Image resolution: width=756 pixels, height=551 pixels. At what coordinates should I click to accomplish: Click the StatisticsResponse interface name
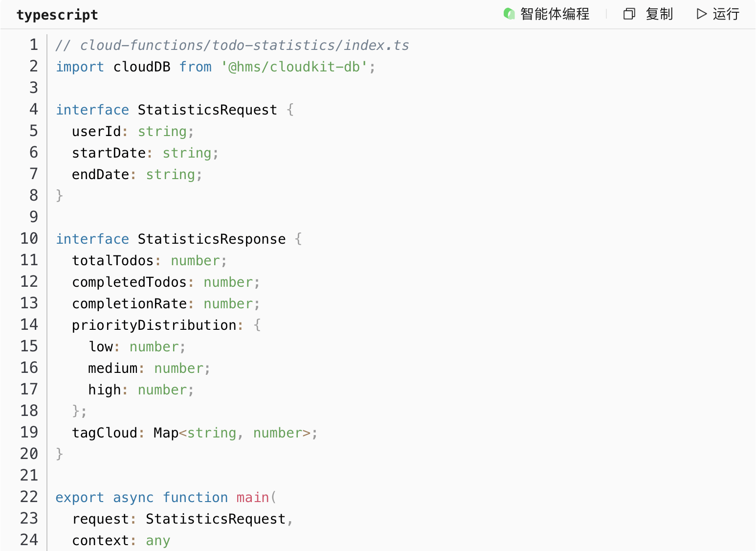click(x=211, y=239)
